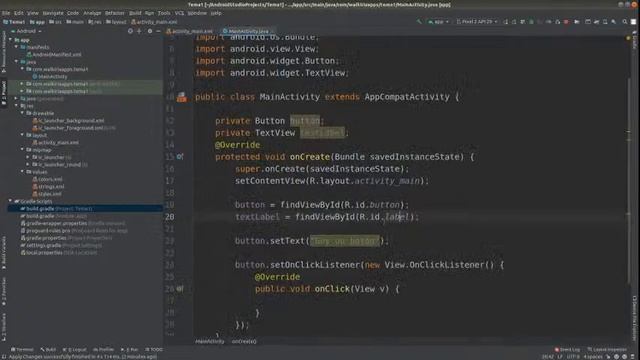Open the Logcat tool window
Viewport: 640px width, 360px height.
tap(74, 349)
